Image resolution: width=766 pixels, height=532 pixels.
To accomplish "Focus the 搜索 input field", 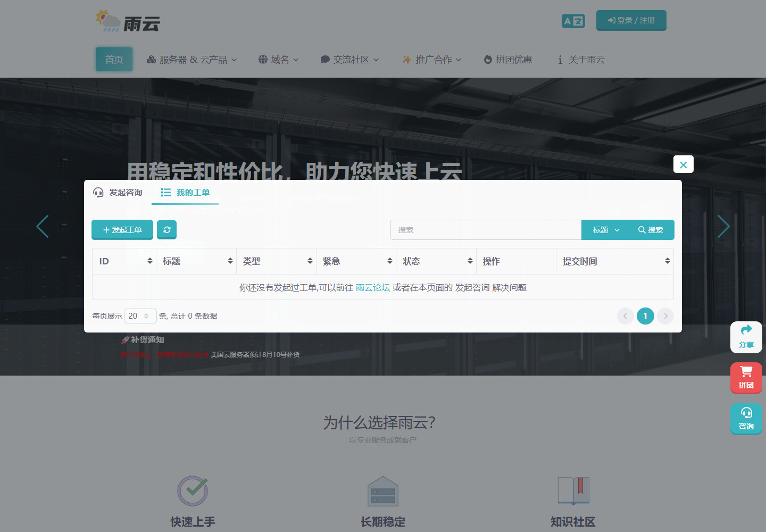I will pos(486,230).
